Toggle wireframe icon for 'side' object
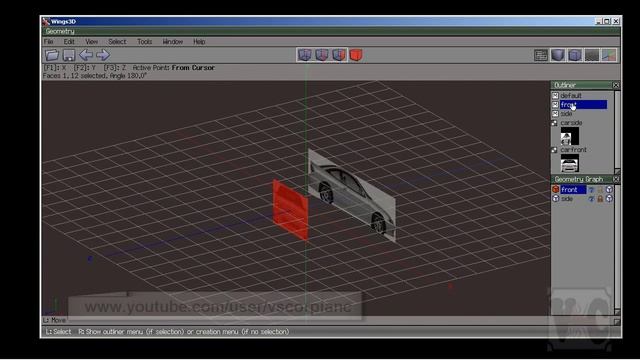Viewport: 640px width, 360px height. (609, 199)
